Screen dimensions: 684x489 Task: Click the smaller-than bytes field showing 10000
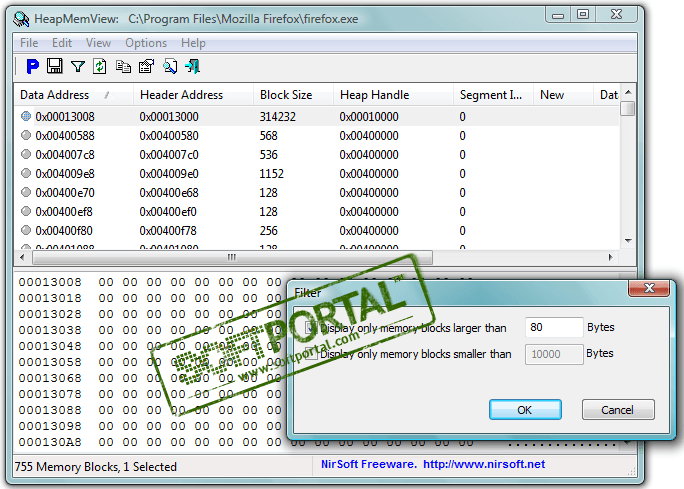tap(554, 354)
